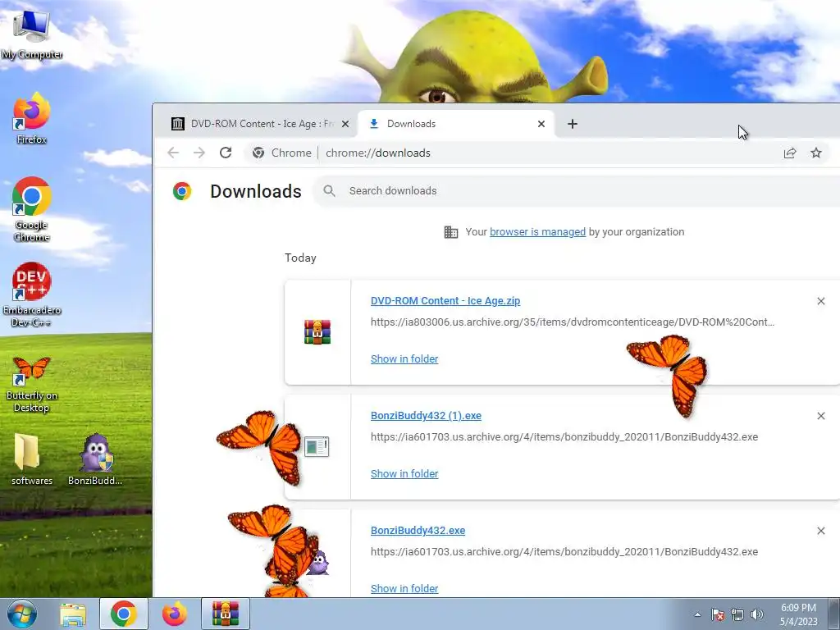The image size is (840, 630).
Task: Close the DVD-ROM Content - Ice Age tab
Action: tap(345, 124)
